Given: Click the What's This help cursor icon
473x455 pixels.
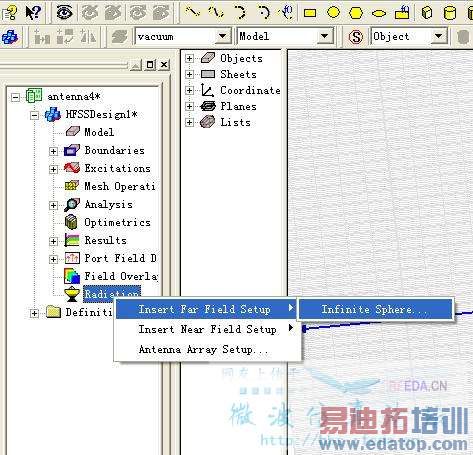Looking at the screenshot, I should coord(33,13).
